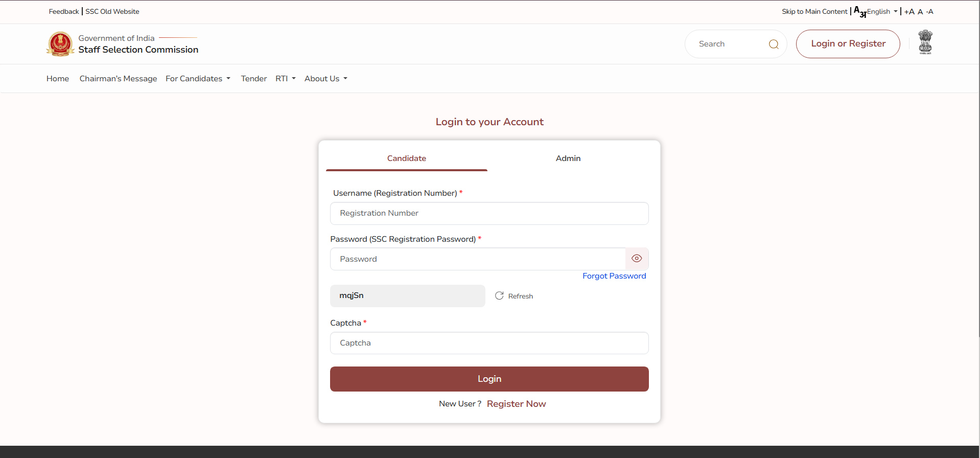The height and width of the screenshot is (458, 980).
Task: Show password using the eye icon
Action: 637,259
